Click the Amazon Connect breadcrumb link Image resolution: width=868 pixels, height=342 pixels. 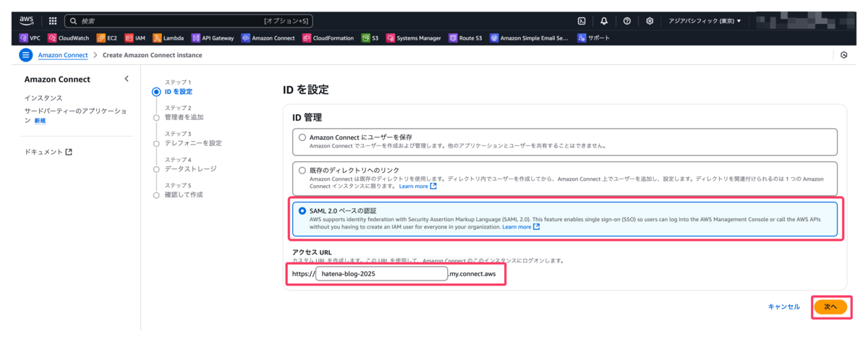(x=63, y=55)
